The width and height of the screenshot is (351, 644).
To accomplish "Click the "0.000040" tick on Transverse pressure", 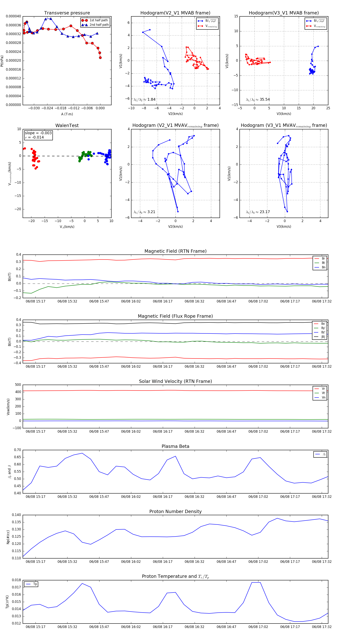I will [x=13, y=16].
